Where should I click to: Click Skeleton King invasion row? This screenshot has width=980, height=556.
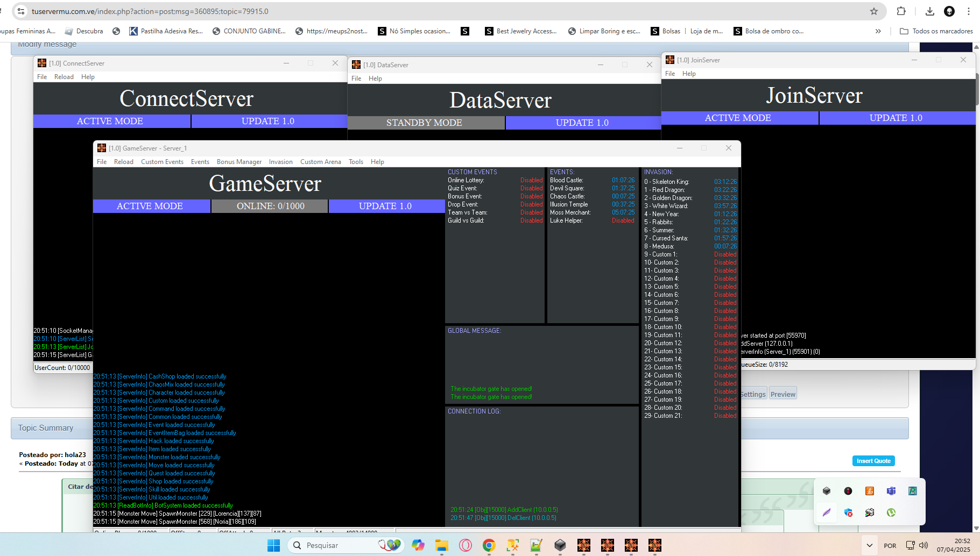[x=690, y=182]
